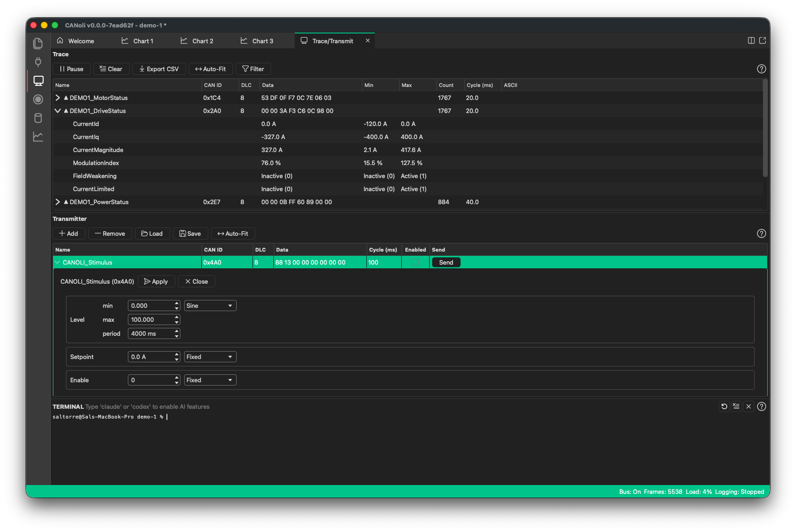The width and height of the screenshot is (796, 532).
Task: Open the Setpoint Fixed mode dropdown
Action: point(210,357)
